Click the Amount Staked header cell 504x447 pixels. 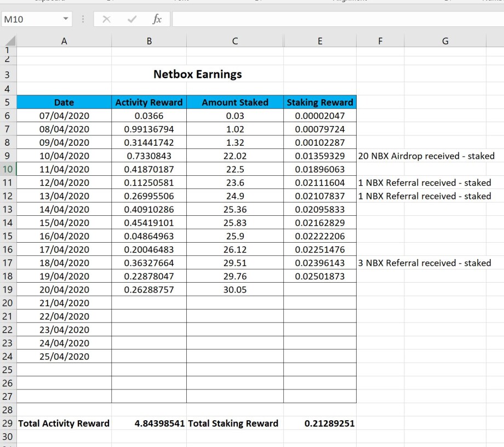tap(235, 102)
